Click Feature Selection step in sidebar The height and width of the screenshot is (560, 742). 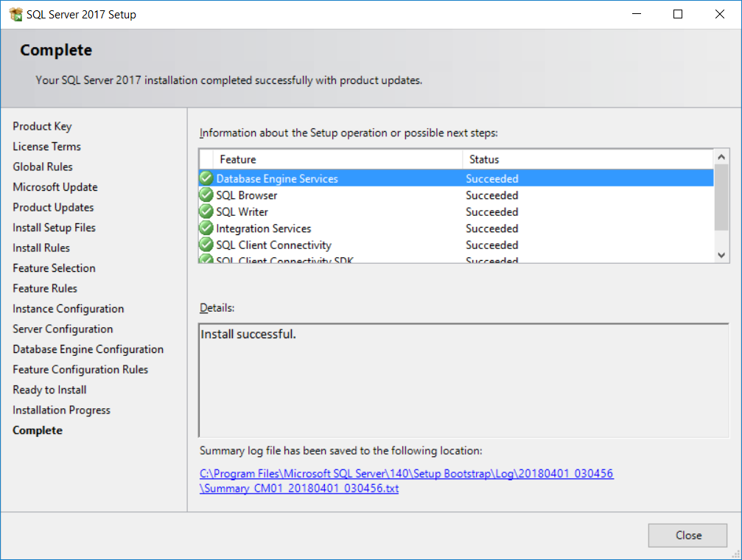54,268
